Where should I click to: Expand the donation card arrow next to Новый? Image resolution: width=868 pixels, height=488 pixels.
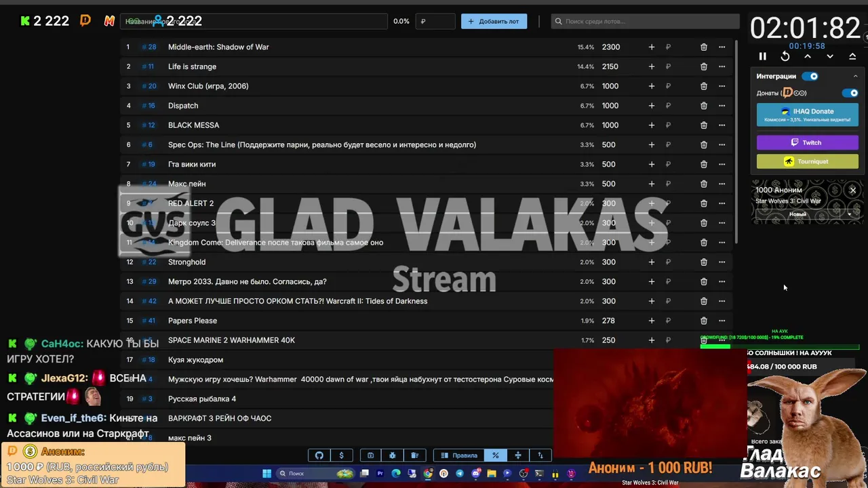pyautogui.click(x=849, y=214)
